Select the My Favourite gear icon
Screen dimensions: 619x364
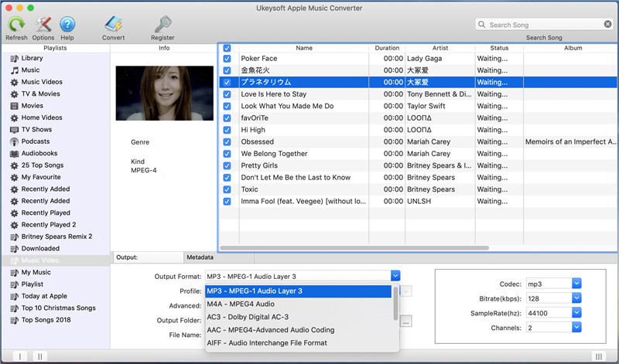(14, 177)
